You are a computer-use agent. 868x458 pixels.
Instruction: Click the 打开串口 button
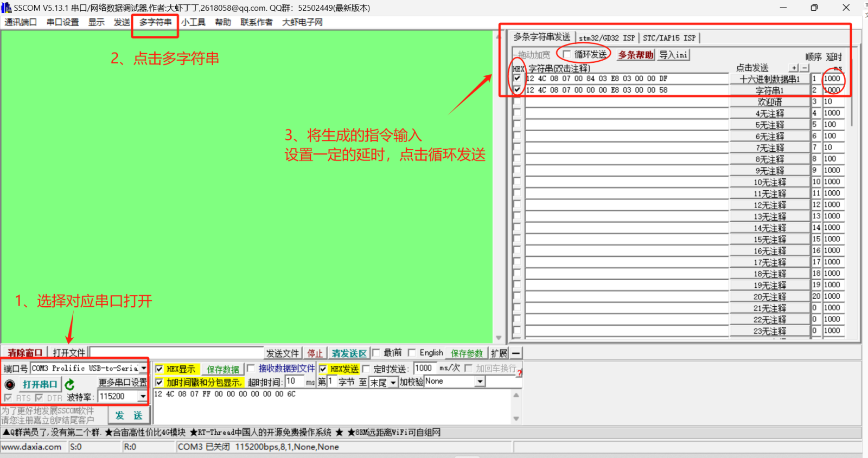tap(40, 384)
